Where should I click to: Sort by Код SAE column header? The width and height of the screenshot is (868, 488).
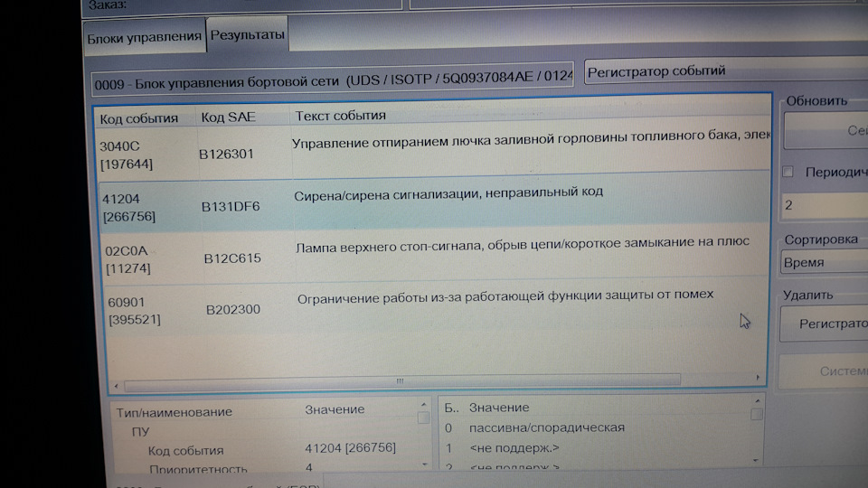tap(228, 117)
